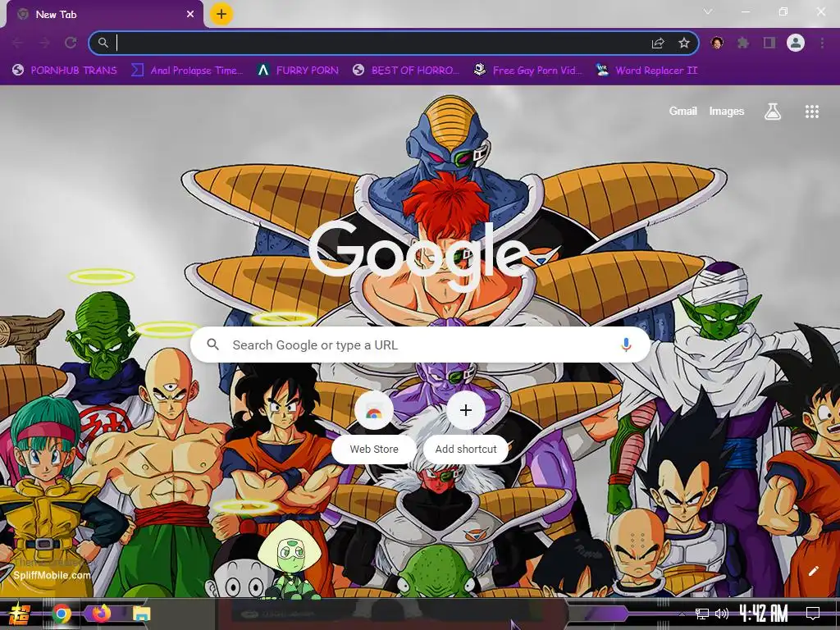The width and height of the screenshot is (840, 630).
Task: Open the Windows Start button
Action: pos(18,614)
